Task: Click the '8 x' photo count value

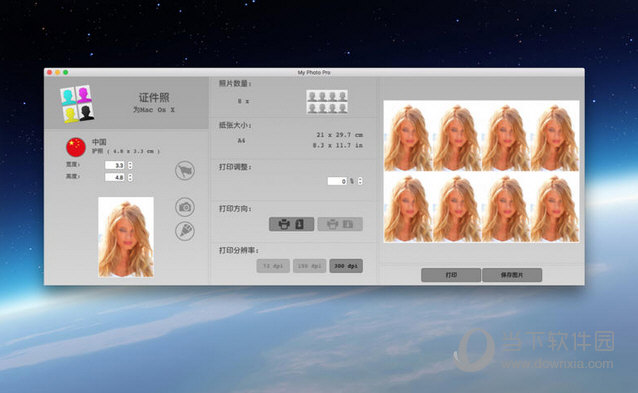Action: pyautogui.click(x=243, y=101)
